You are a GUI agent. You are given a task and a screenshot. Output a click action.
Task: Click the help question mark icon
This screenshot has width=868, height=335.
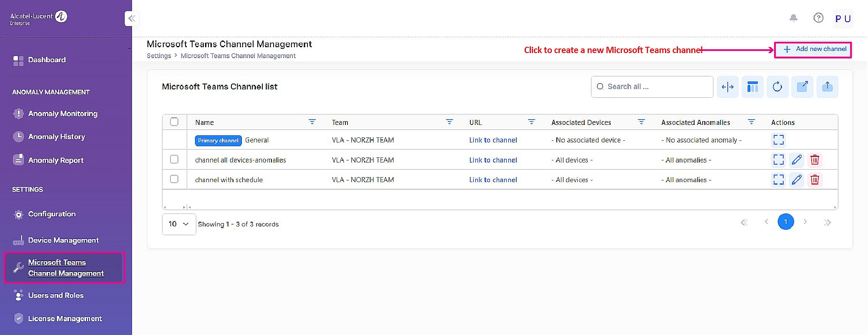pyautogui.click(x=818, y=18)
